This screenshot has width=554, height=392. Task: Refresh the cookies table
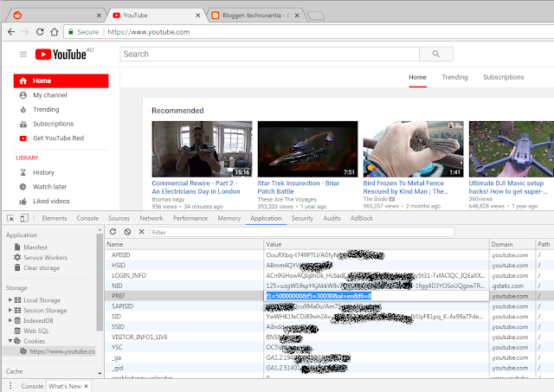[113, 232]
